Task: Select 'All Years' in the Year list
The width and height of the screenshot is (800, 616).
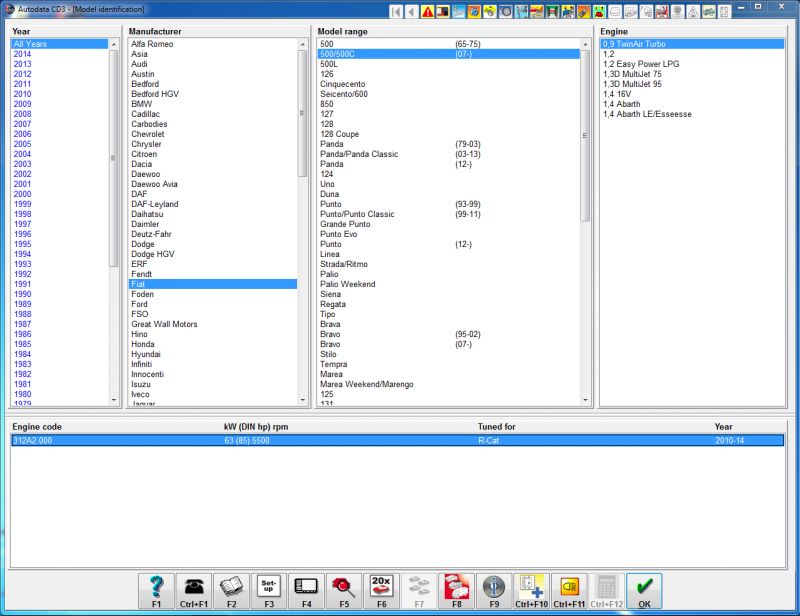Action: pos(60,44)
